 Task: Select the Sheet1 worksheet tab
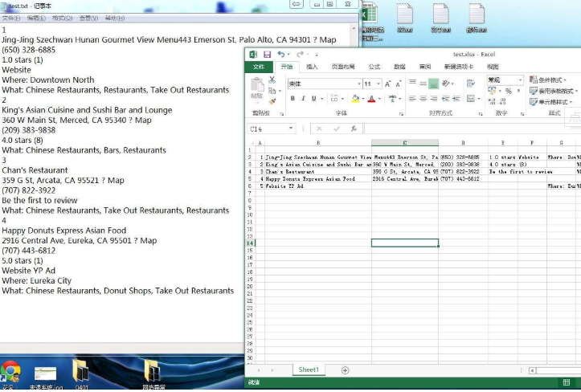[309, 370]
